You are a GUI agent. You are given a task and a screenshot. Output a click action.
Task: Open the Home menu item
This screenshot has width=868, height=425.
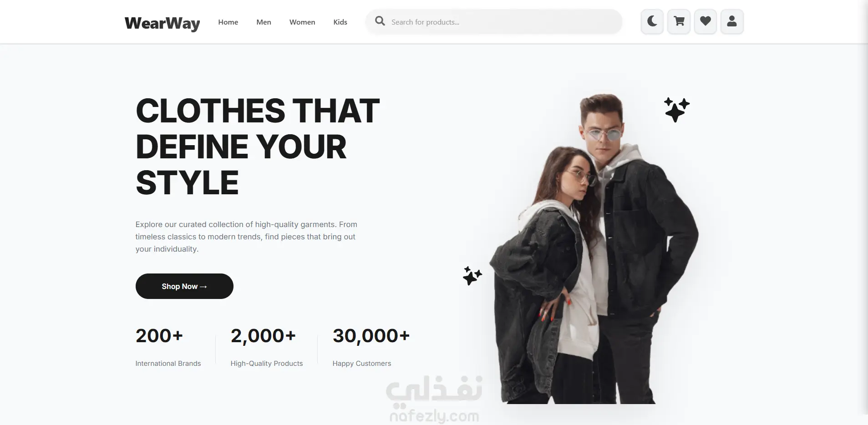[x=228, y=22]
